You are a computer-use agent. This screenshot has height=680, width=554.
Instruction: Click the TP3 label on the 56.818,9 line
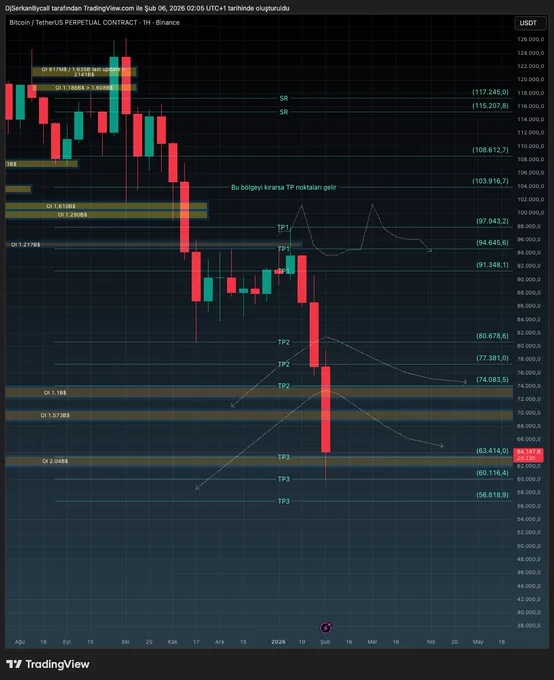[284, 501]
